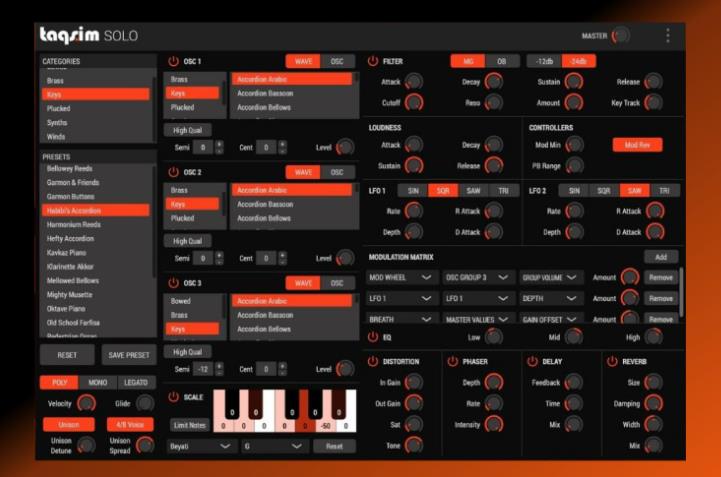Select the Harmonium Reeds preset
Image resolution: width=721 pixels, height=477 pixels.
point(96,224)
